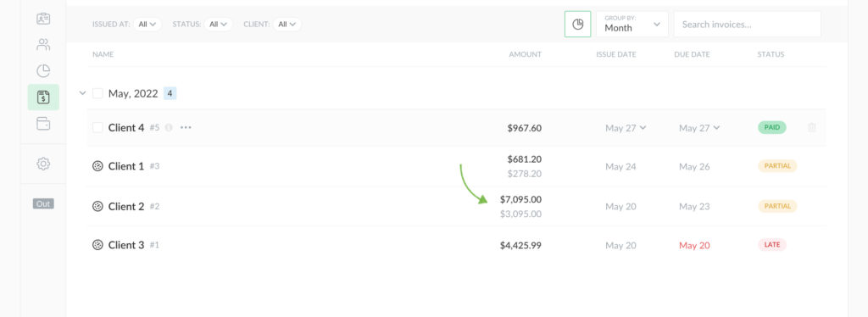Sort by the STATUS column header
Screen dimensions: 868x317
(x=771, y=54)
